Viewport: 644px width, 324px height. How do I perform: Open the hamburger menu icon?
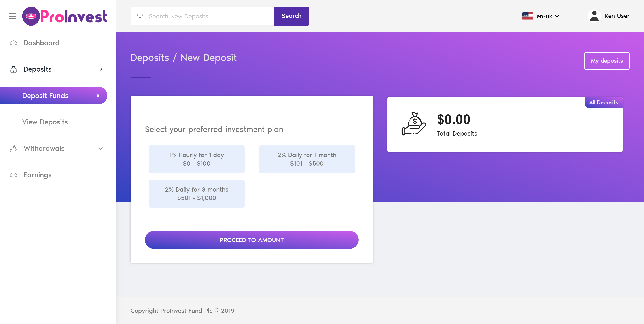(x=13, y=16)
